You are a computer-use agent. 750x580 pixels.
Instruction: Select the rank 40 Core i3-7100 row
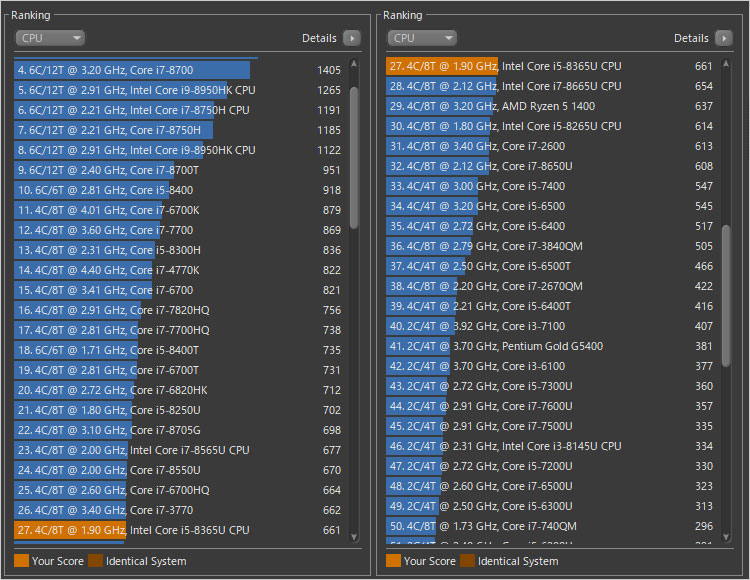[x=550, y=326]
